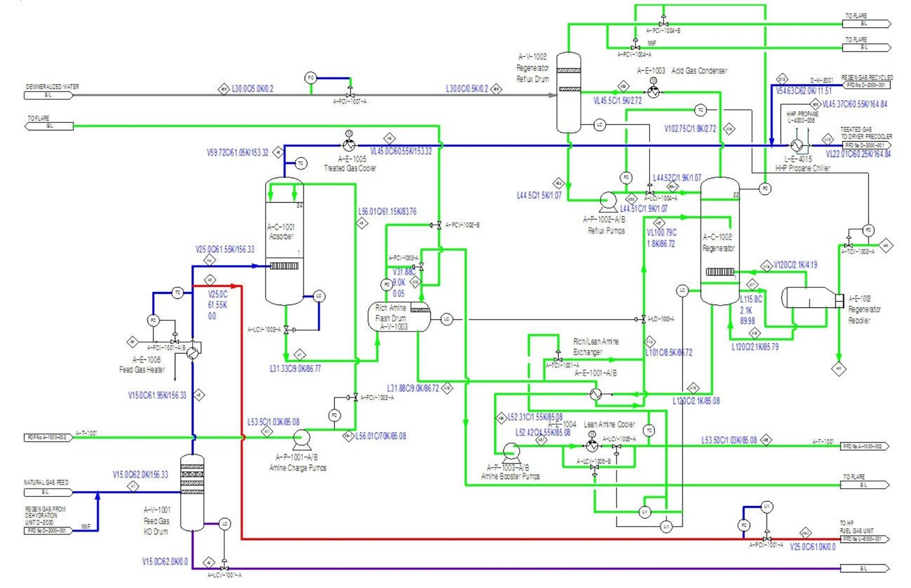Select pressure valve A-PCV-1004-B near flare

(663, 22)
